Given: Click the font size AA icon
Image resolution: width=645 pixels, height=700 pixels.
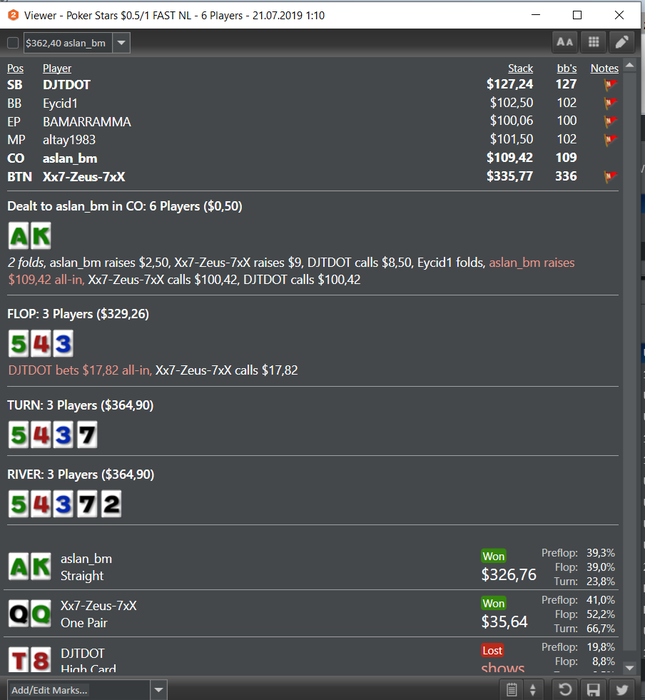Looking at the screenshot, I should point(565,42).
